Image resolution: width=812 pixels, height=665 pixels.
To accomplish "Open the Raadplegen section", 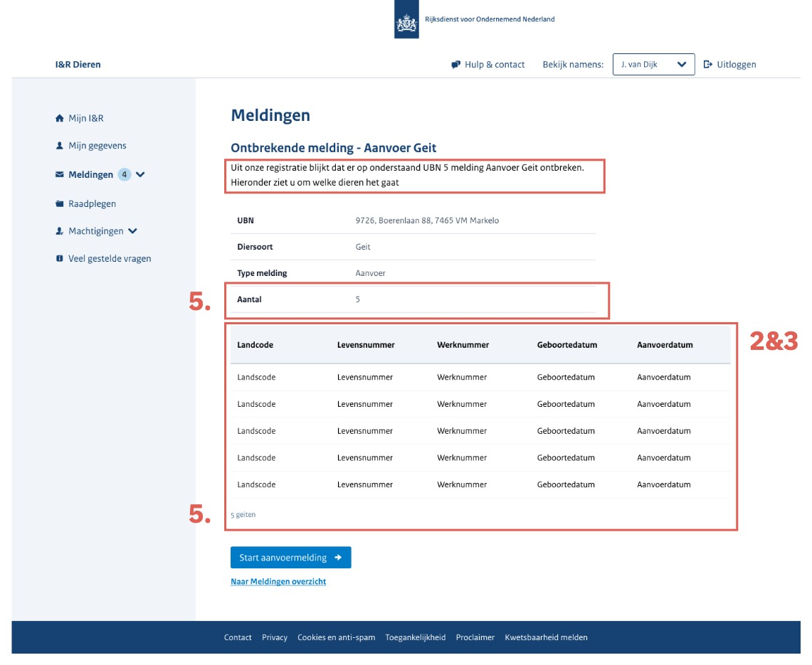I will [x=93, y=204].
